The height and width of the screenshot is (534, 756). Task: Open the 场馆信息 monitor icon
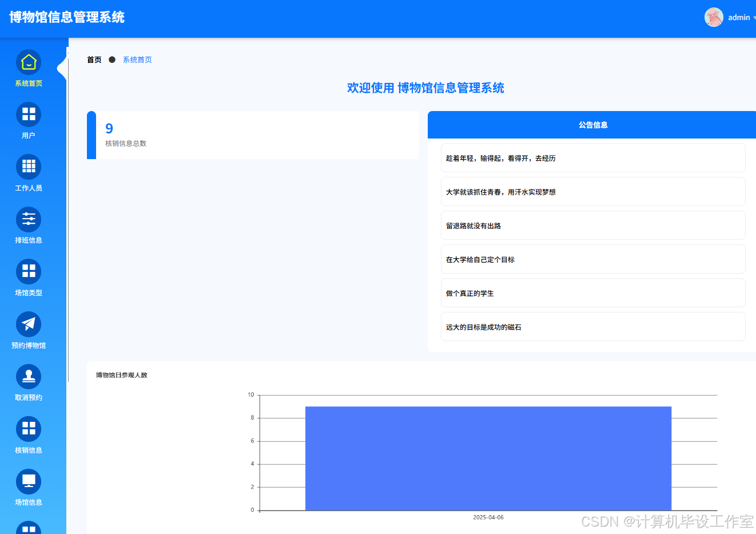tap(29, 481)
